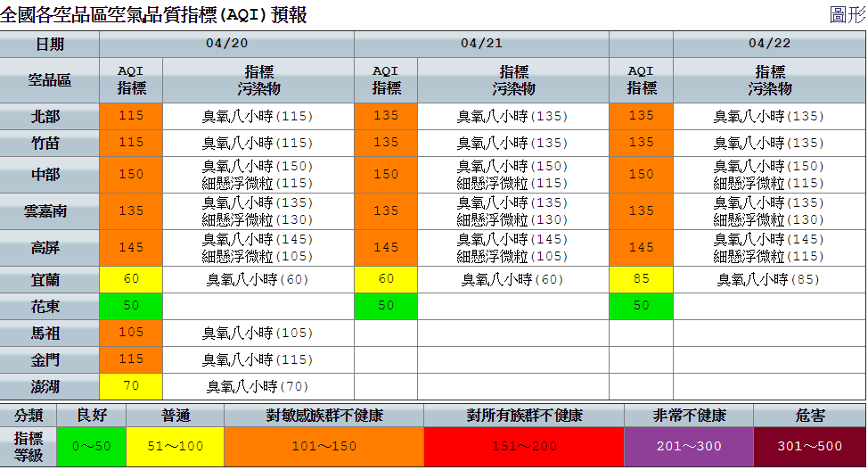Click the 空品區 column header
868x470 pixels.
(49, 80)
